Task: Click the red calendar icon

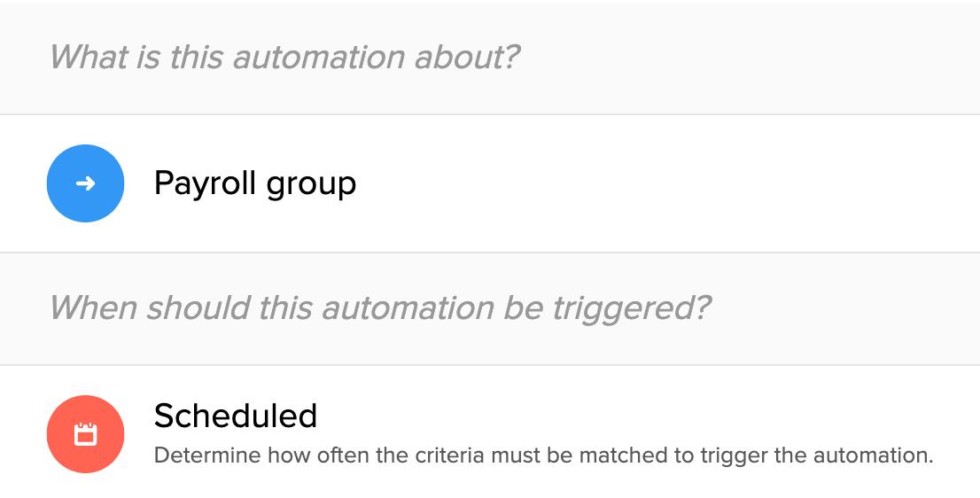Action: (x=85, y=434)
